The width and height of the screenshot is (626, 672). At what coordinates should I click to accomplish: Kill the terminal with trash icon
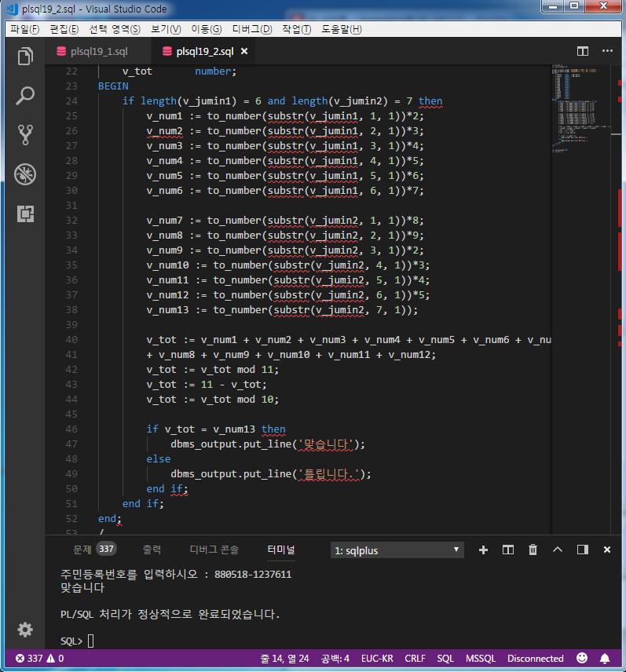[533, 550]
